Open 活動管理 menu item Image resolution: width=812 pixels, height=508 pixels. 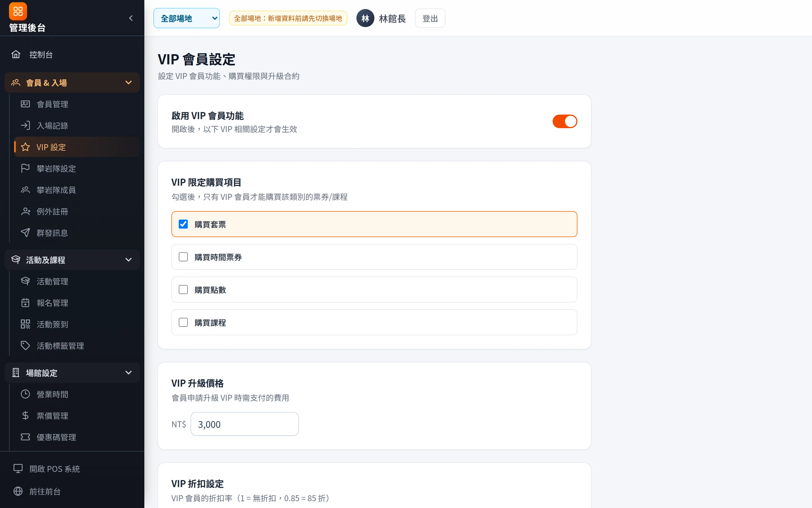pyautogui.click(x=76, y=281)
